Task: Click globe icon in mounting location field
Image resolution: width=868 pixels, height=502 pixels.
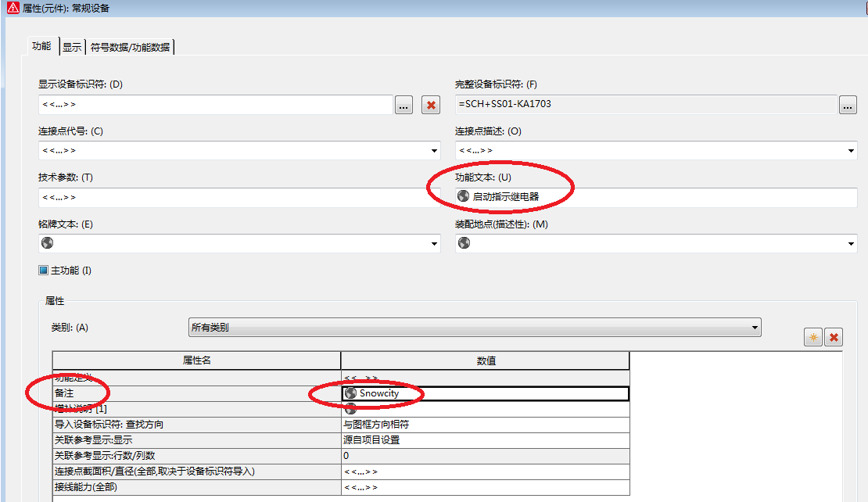Action: (x=464, y=243)
